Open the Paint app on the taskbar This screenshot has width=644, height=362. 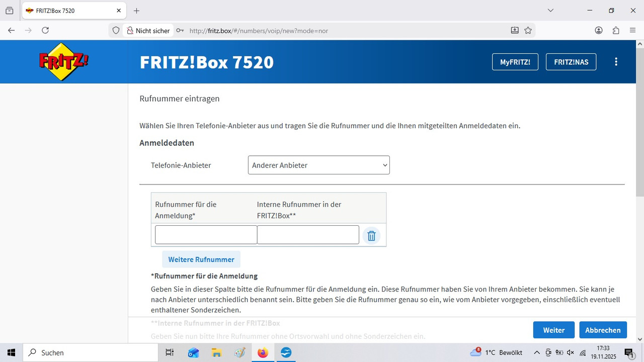[x=239, y=352]
